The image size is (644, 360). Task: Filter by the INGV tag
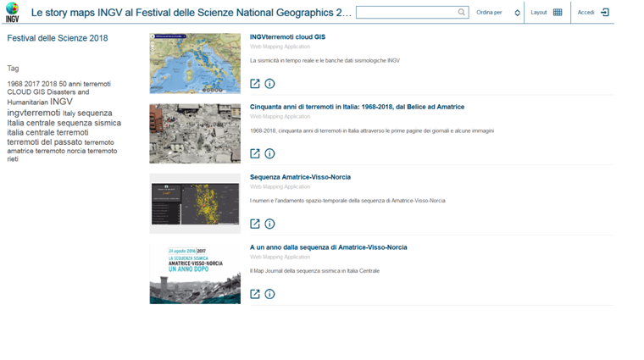(x=61, y=102)
